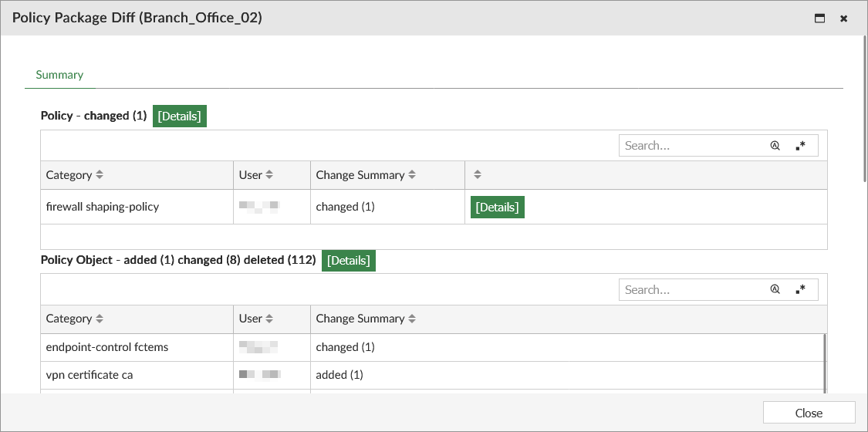Switch to the Summary tab
The width and height of the screenshot is (868, 432).
click(x=59, y=75)
